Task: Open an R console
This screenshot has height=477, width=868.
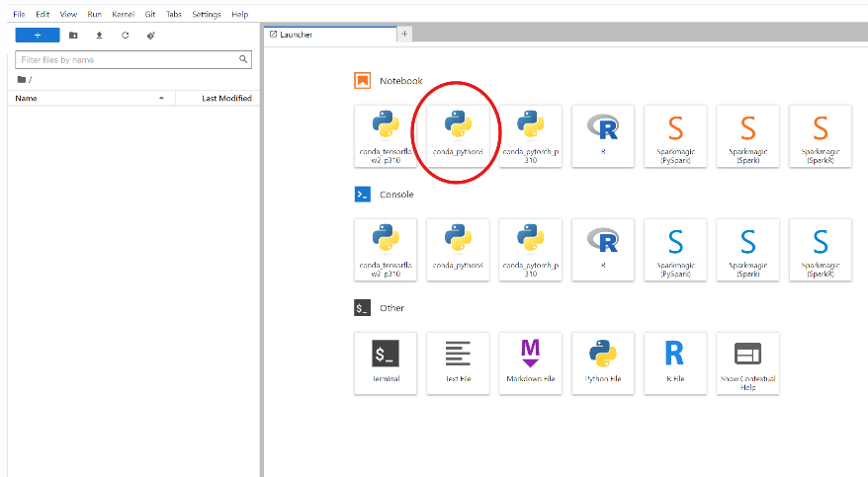Action: (x=603, y=250)
